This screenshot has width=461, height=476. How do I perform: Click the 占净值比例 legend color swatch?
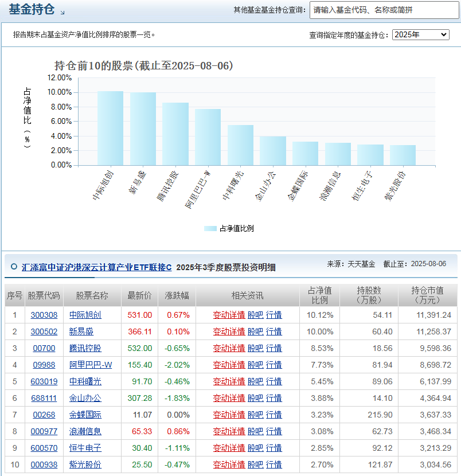pos(210,228)
